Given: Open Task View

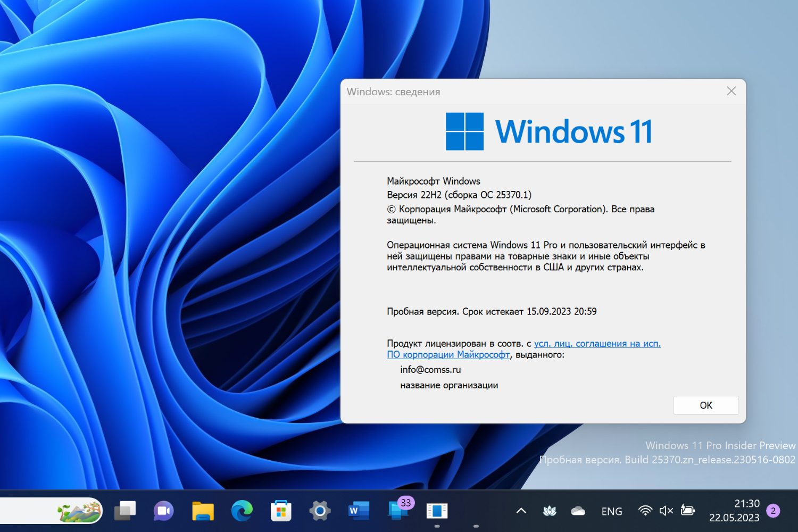Looking at the screenshot, I should pos(124,511).
